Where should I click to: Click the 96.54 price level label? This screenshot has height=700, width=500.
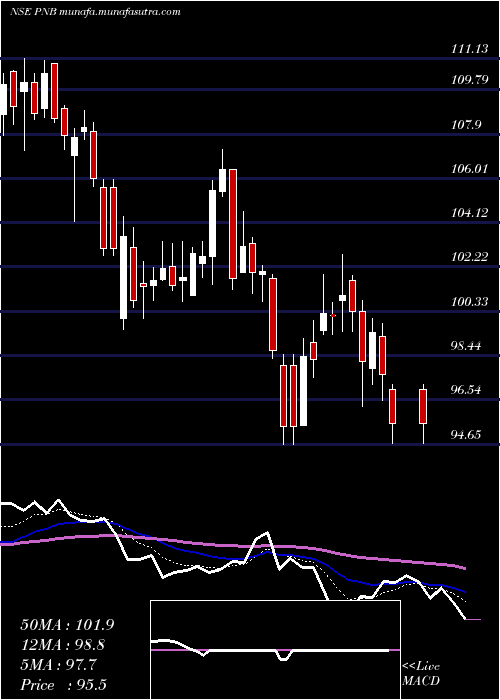(467, 390)
